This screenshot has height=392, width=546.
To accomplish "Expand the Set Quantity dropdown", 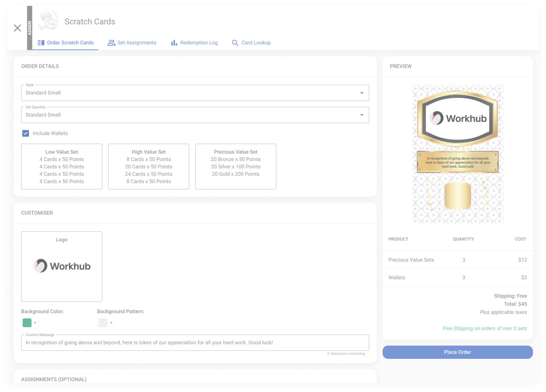I will pyautogui.click(x=195, y=115).
